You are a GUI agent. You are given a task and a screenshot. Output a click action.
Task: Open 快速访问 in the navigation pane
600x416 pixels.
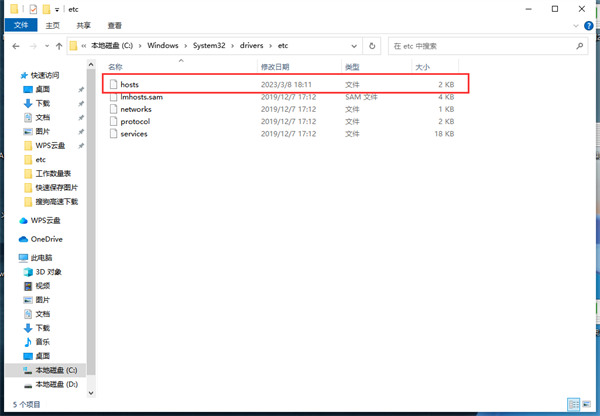[45, 75]
